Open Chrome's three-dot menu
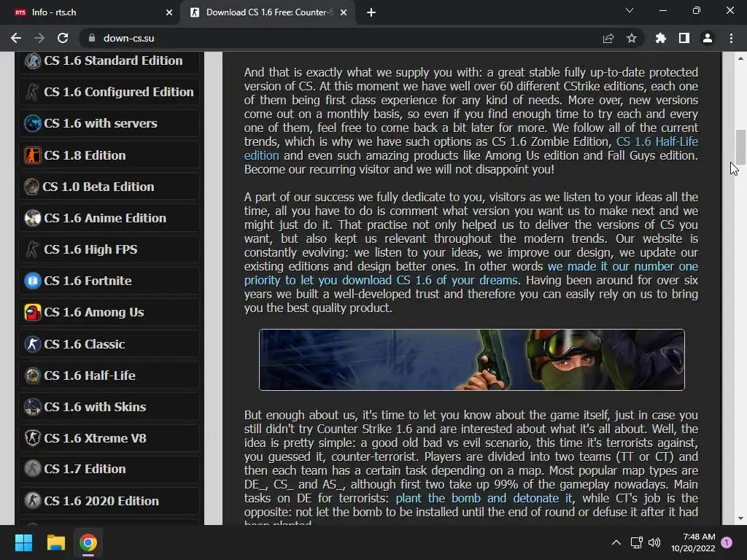Viewport: 747px width, 560px height. [x=731, y=38]
